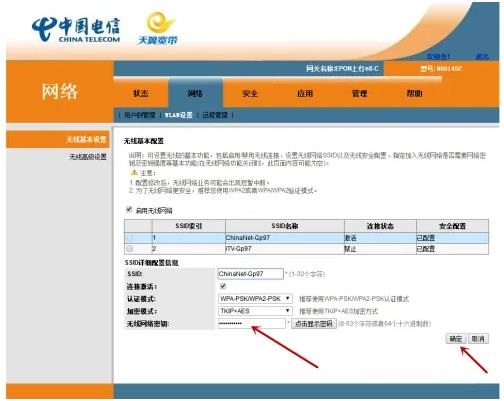Click the warning triangle beside 注意
The height and width of the screenshot is (401, 504).
click(134, 172)
